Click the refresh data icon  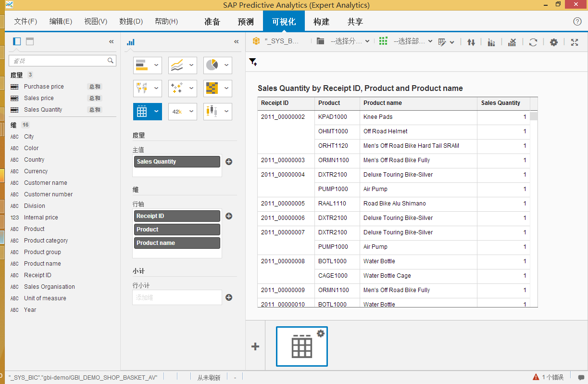(533, 42)
